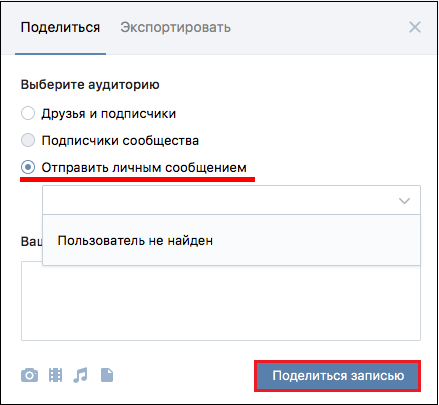Switch to the Экспортировать tab

point(175,27)
